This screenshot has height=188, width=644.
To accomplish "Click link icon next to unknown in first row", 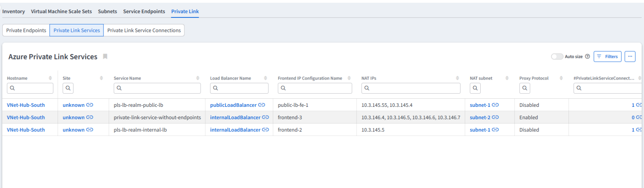I will [89, 105].
